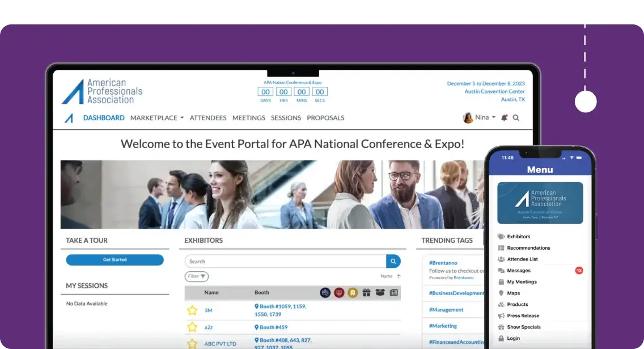Screen dimensions: 644x349
Task: Open the Sessions navigation item
Action: [x=286, y=118]
